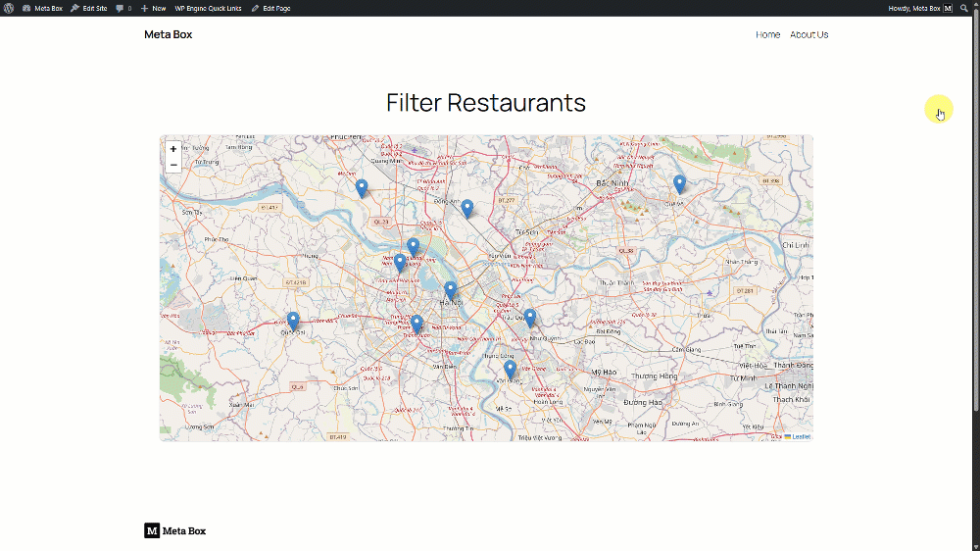
Task: Zoom out on the map
Action: tap(173, 165)
